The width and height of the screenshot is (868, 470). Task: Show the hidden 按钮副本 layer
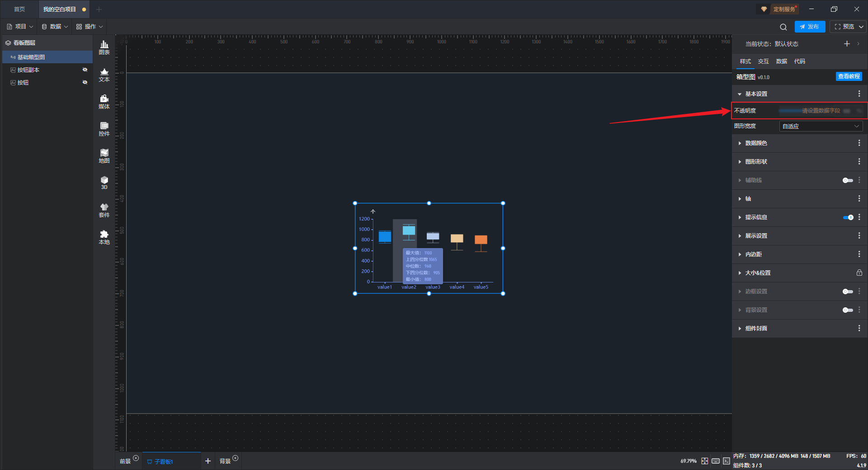tap(85, 70)
